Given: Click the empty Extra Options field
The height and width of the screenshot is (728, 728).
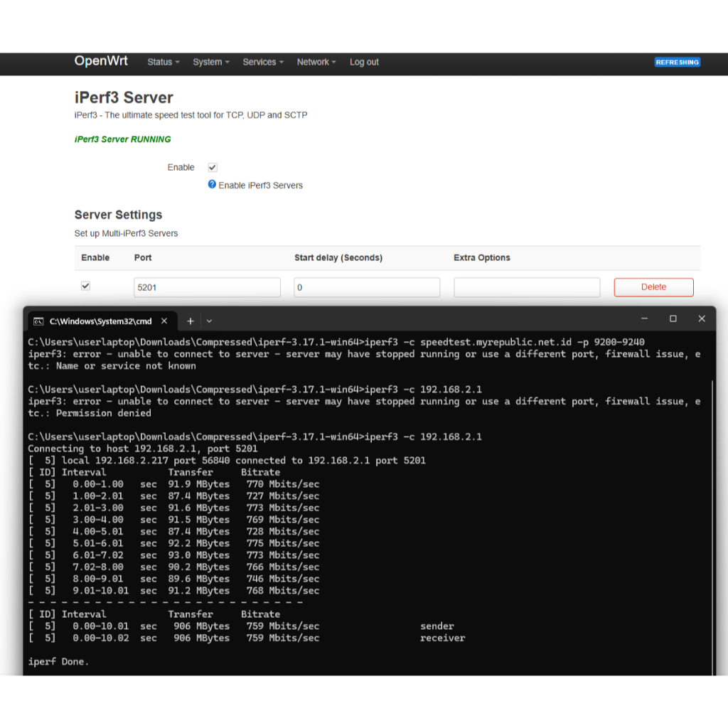Looking at the screenshot, I should tap(526, 287).
